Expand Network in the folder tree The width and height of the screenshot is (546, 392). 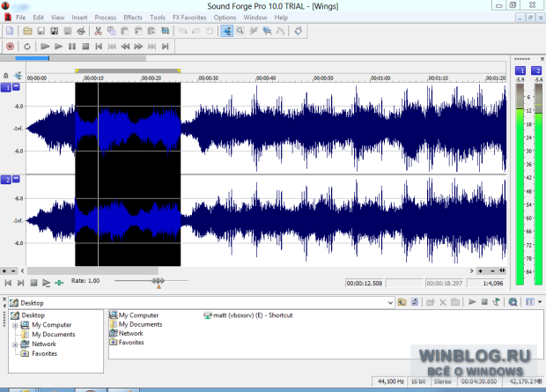(x=15, y=344)
